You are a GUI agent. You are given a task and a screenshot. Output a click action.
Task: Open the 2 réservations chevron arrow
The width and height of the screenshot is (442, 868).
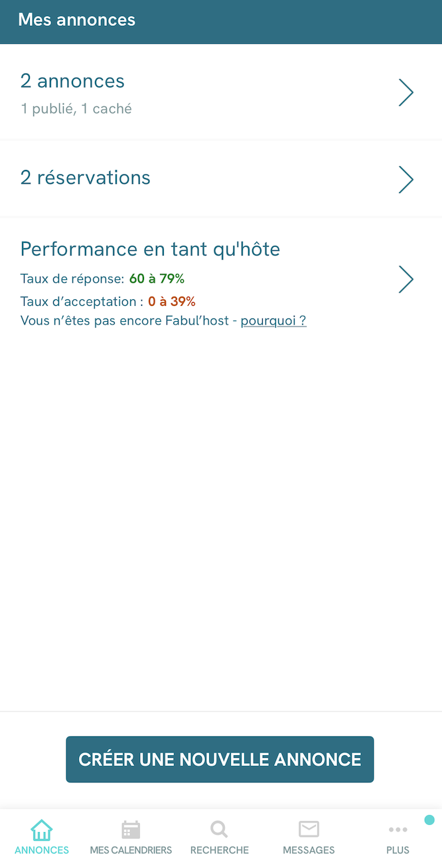pos(405,179)
